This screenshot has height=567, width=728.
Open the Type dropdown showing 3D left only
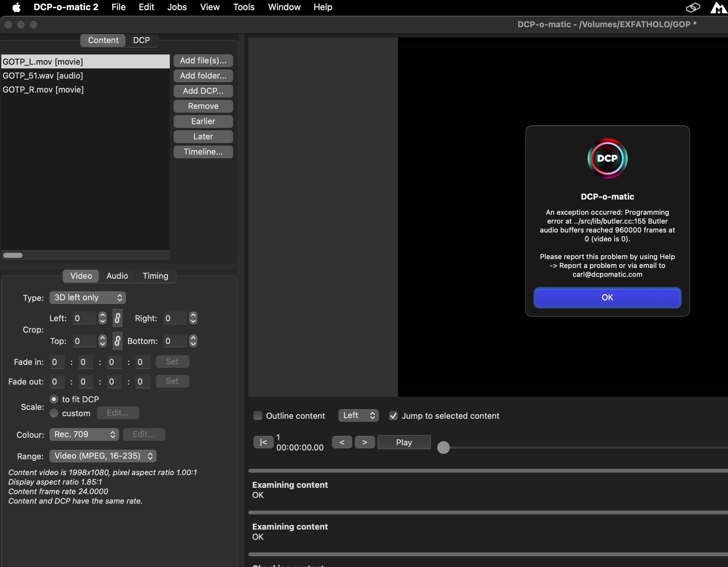click(x=88, y=297)
